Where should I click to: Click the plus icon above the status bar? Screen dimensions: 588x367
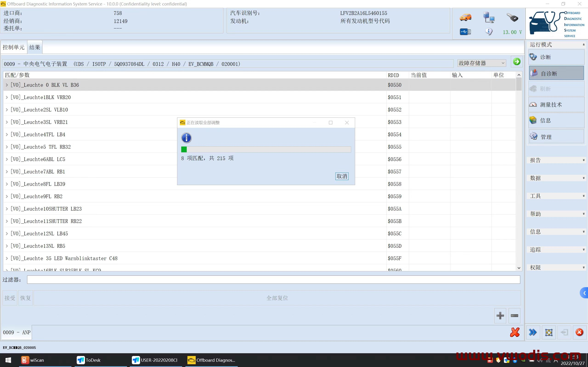click(500, 316)
